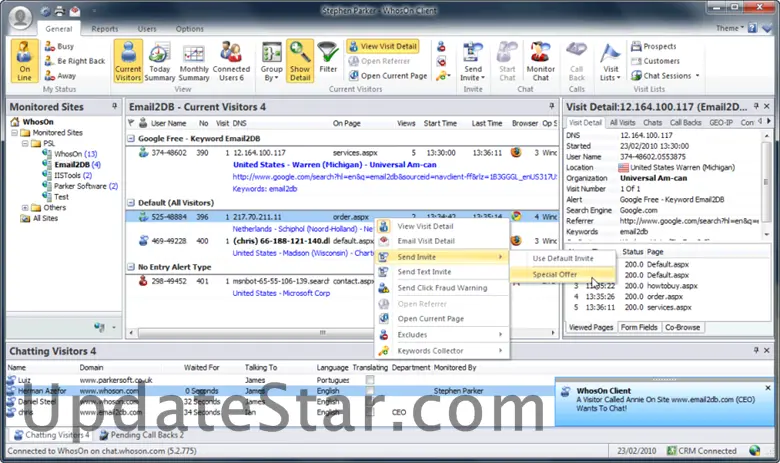This screenshot has height=463, width=780.
Task: Open Pending Call Backs 2 tab
Action: coord(141,435)
